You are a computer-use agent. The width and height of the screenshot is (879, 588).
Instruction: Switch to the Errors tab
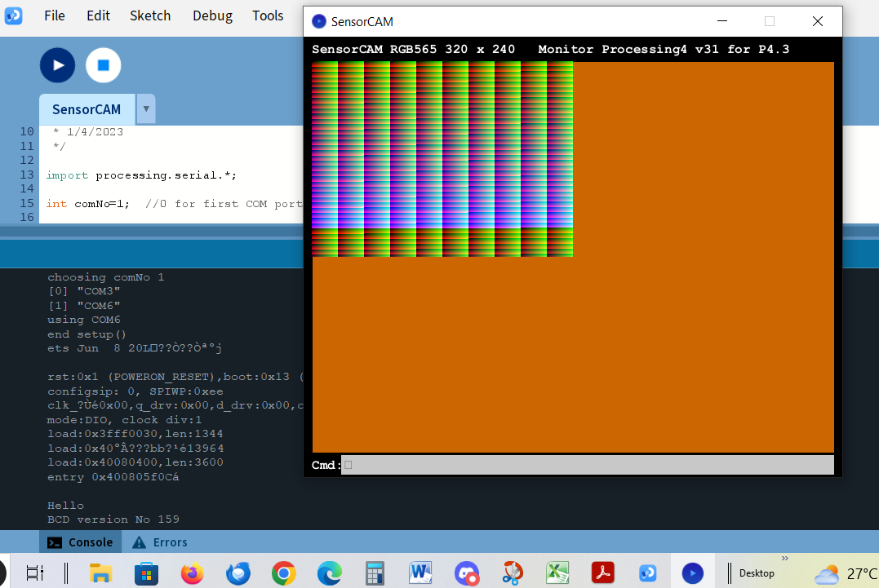[x=171, y=542]
